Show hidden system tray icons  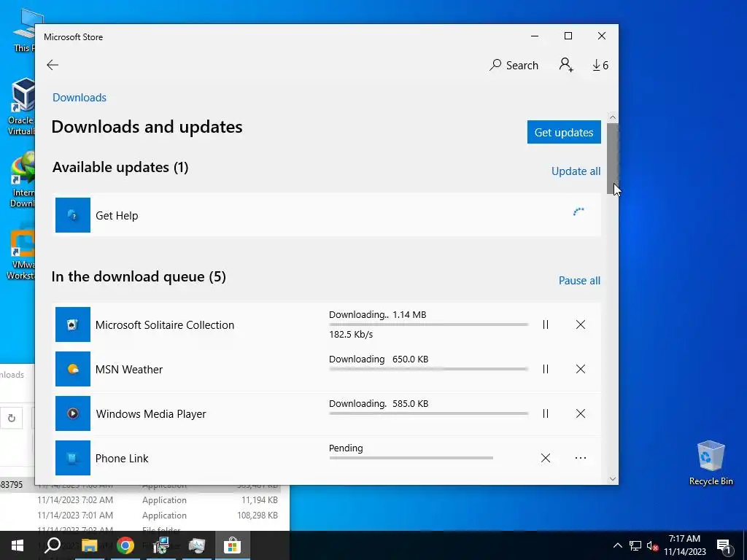click(x=617, y=545)
